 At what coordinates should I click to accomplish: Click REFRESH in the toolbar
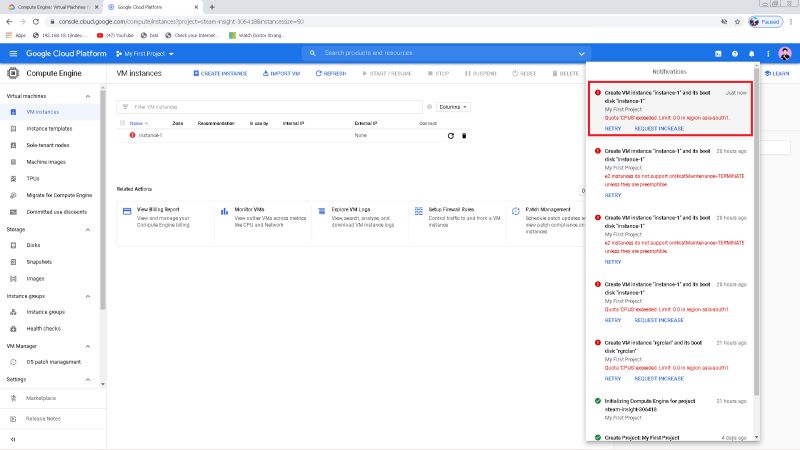click(x=331, y=73)
